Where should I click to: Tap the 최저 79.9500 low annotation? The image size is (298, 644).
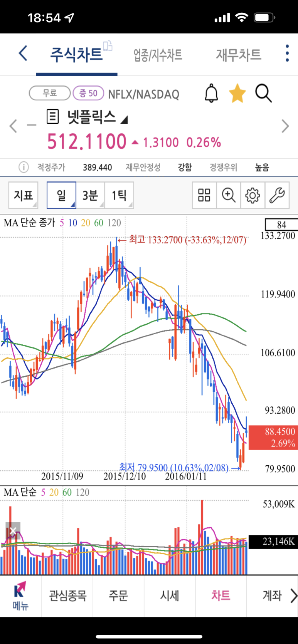[x=180, y=468]
